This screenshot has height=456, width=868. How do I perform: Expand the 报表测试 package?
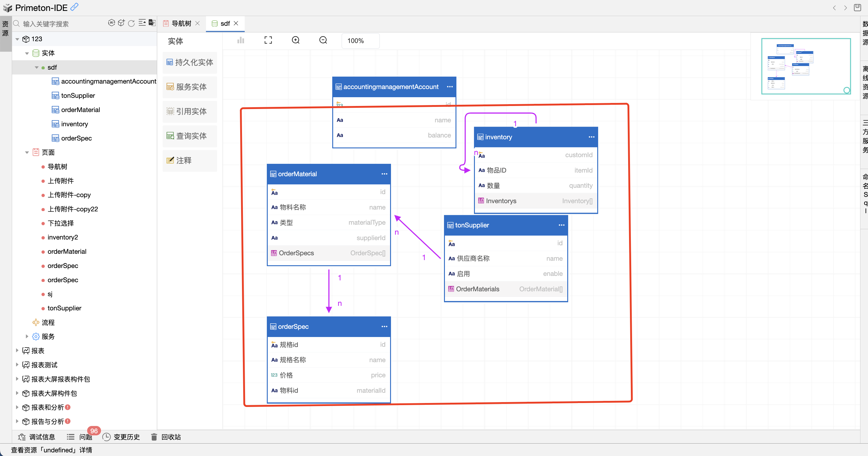(x=17, y=365)
